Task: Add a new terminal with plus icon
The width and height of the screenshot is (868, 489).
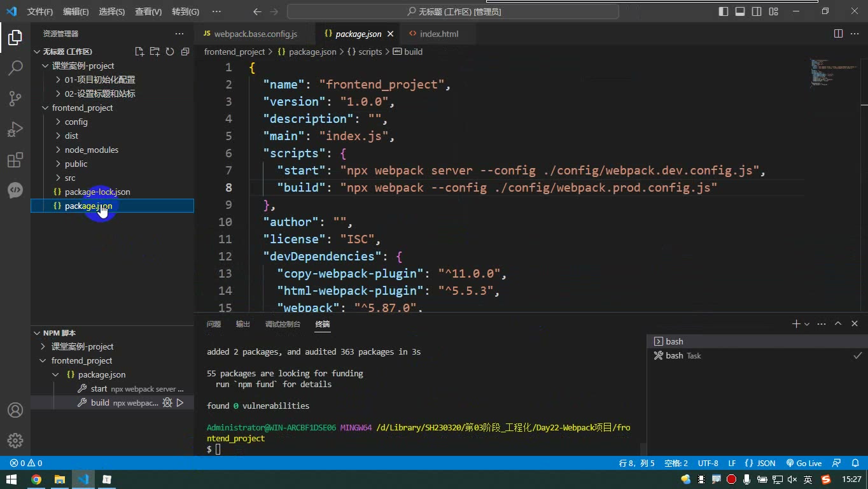Action: pos(795,324)
